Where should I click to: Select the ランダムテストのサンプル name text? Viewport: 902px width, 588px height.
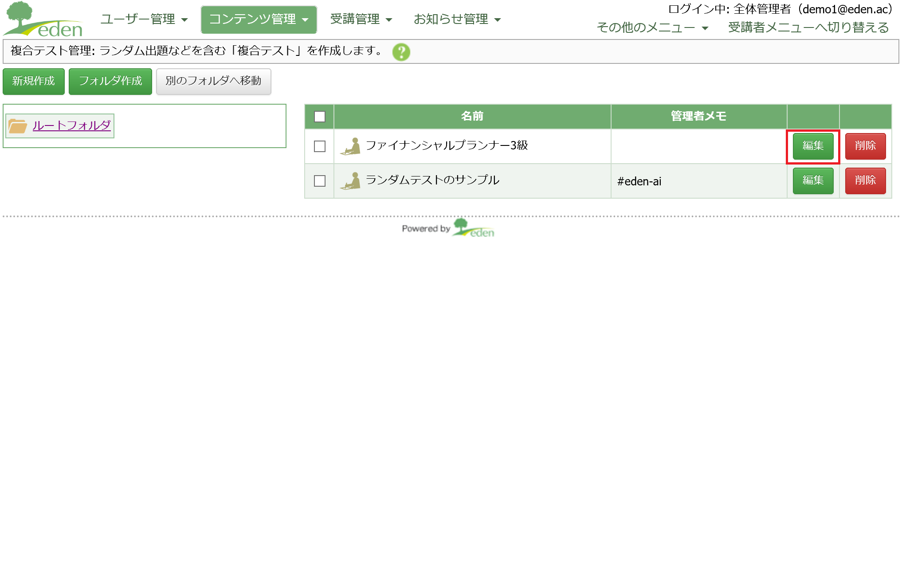coord(432,180)
